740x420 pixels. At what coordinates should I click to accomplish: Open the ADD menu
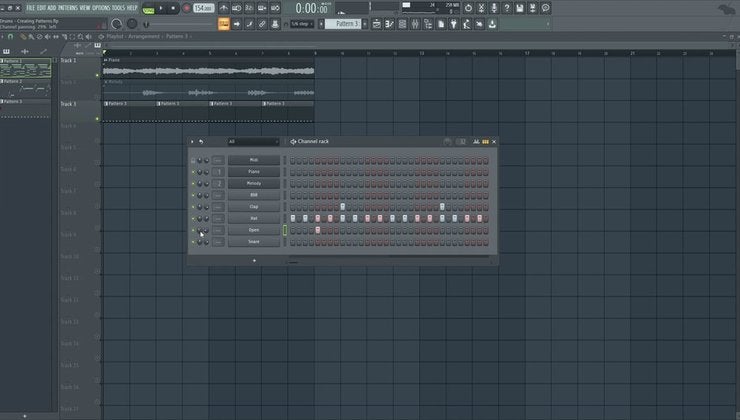click(52, 8)
